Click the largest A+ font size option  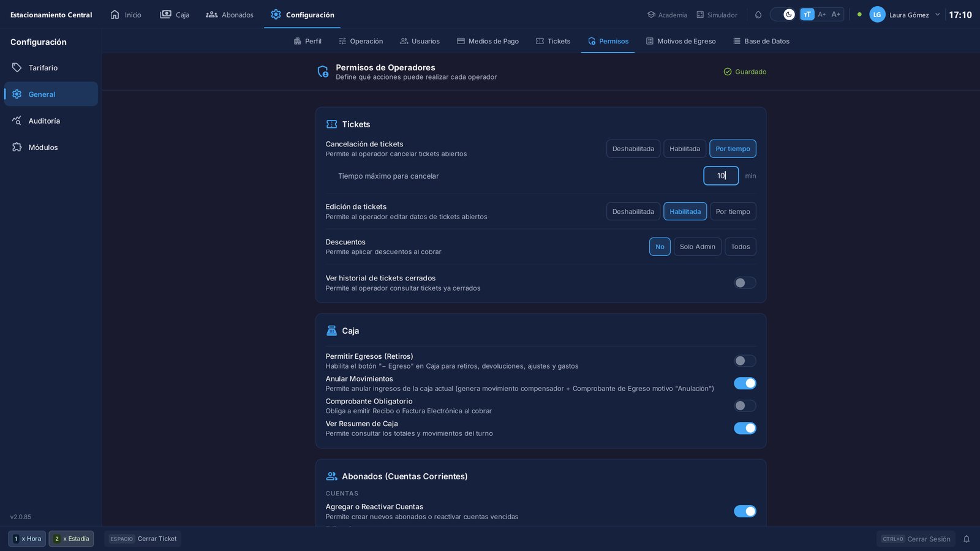click(836, 15)
